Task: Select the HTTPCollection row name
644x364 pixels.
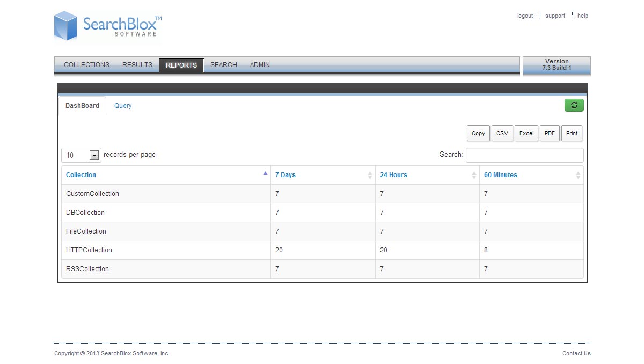Action: click(89, 250)
